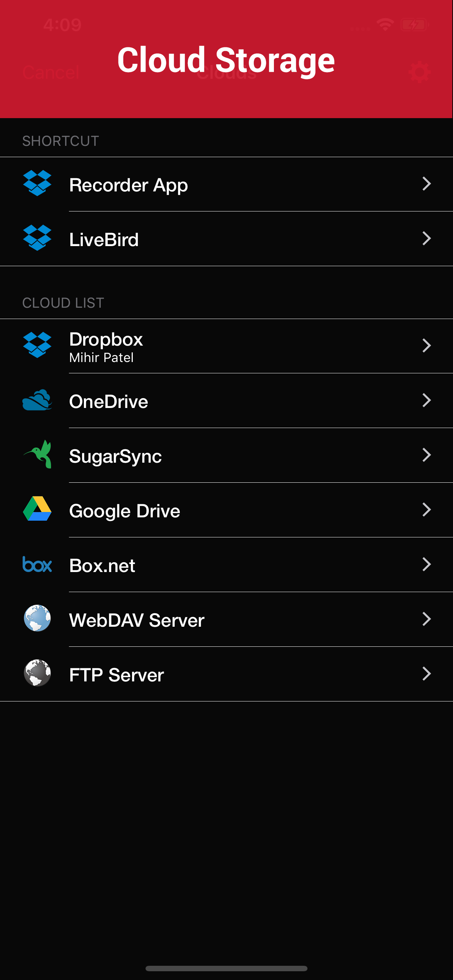Open settings via the gear icon
This screenshot has height=980, width=453.
point(419,72)
